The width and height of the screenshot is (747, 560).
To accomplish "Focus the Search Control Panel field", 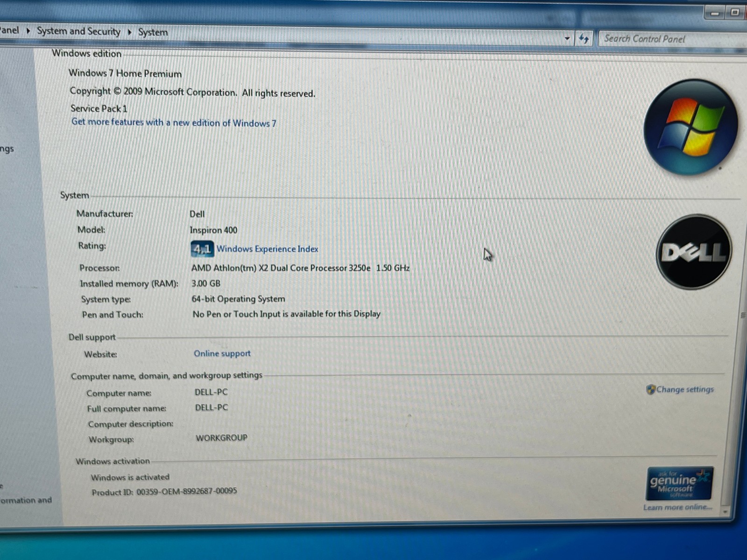I will point(672,39).
